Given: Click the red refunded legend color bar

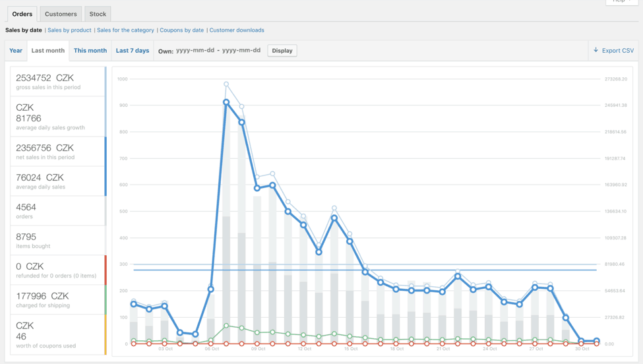Looking at the screenshot, I should point(105,270).
